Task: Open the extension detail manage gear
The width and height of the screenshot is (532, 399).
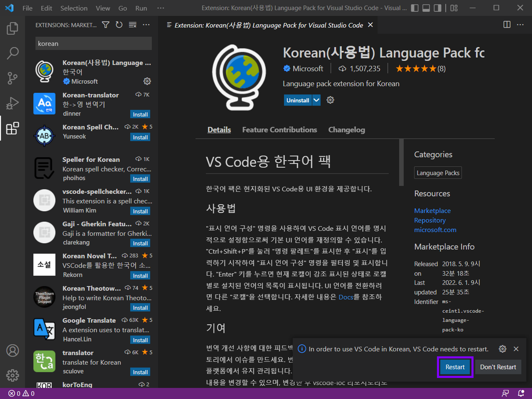Action: coord(330,100)
